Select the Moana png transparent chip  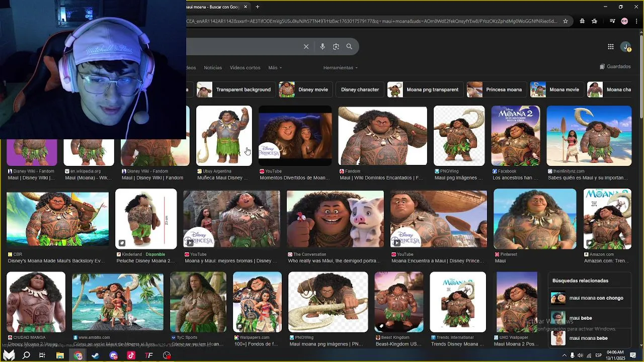[425, 89]
